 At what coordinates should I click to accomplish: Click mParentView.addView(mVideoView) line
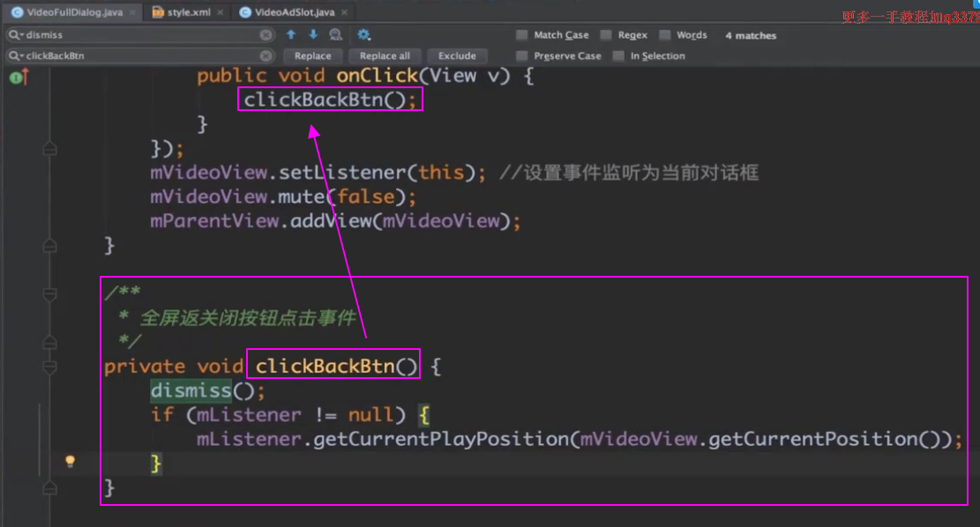click(x=335, y=221)
